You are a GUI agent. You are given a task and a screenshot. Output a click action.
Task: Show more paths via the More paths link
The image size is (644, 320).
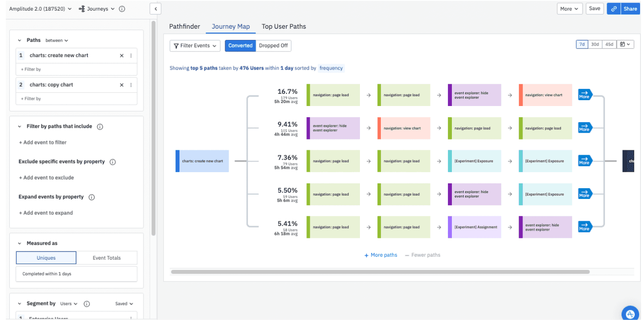[380, 255]
